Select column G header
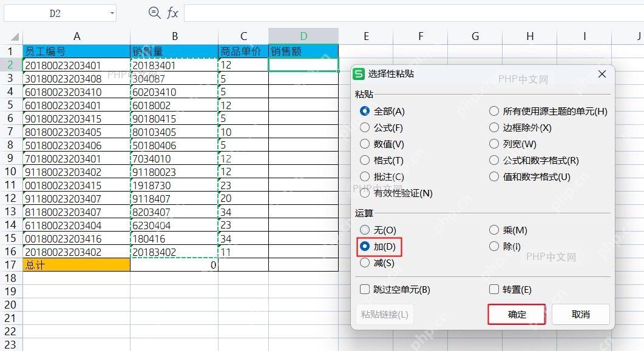Screen dimensions: 644x351 click(x=475, y=36)
